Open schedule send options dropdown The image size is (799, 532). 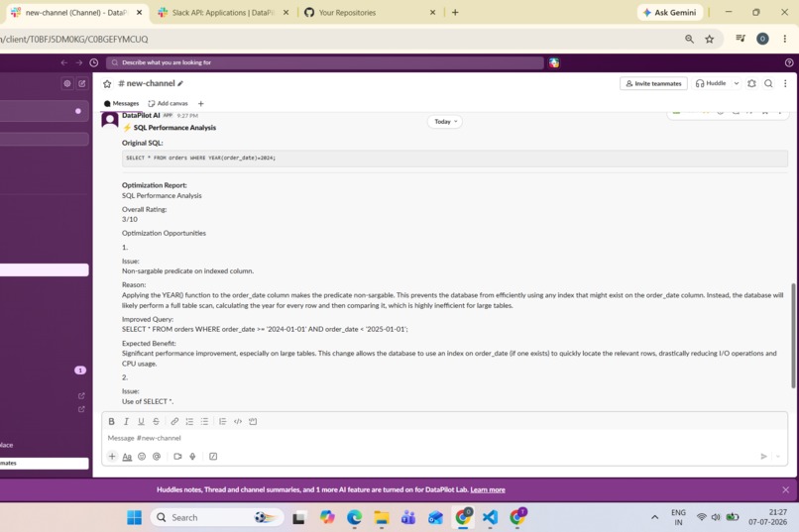point(778,456)
